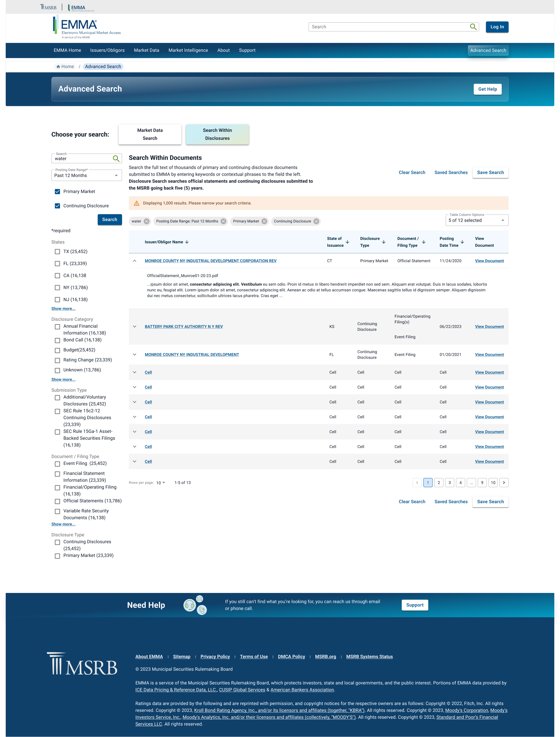Viewport: 560px width, 737px height.
Task: Sort by Document / Filing Type arrow
Action: [424, 242]
